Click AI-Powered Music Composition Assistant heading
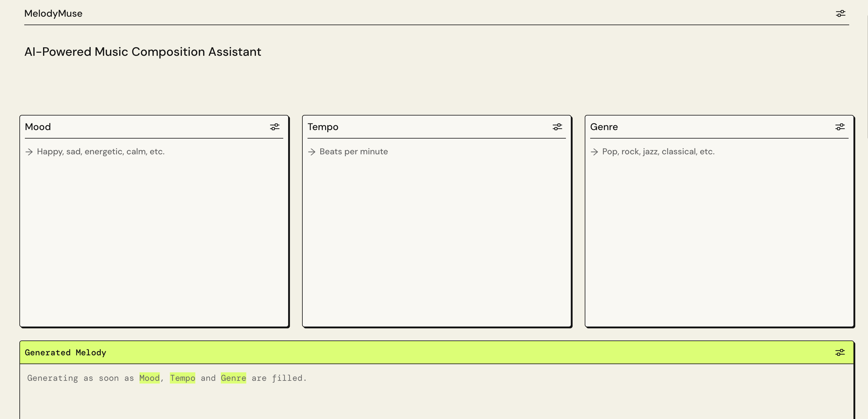Screen dimensions: 868x419 [143, 52]
